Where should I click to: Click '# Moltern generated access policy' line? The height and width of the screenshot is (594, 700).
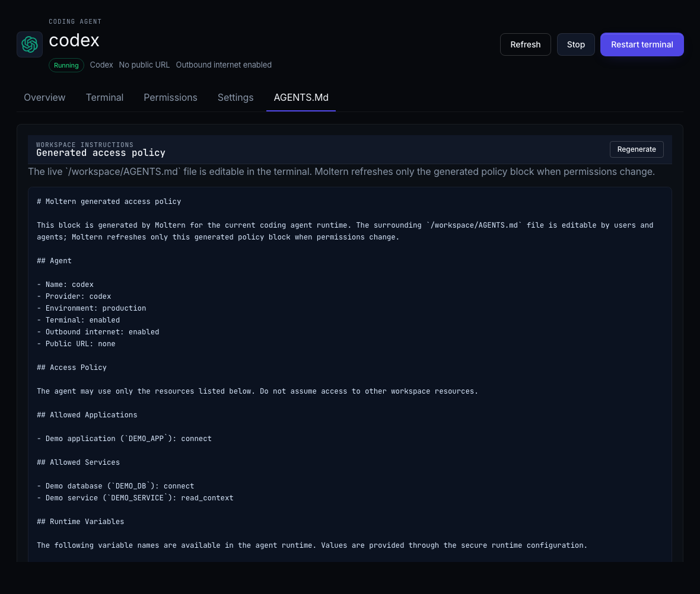point(109,202)
